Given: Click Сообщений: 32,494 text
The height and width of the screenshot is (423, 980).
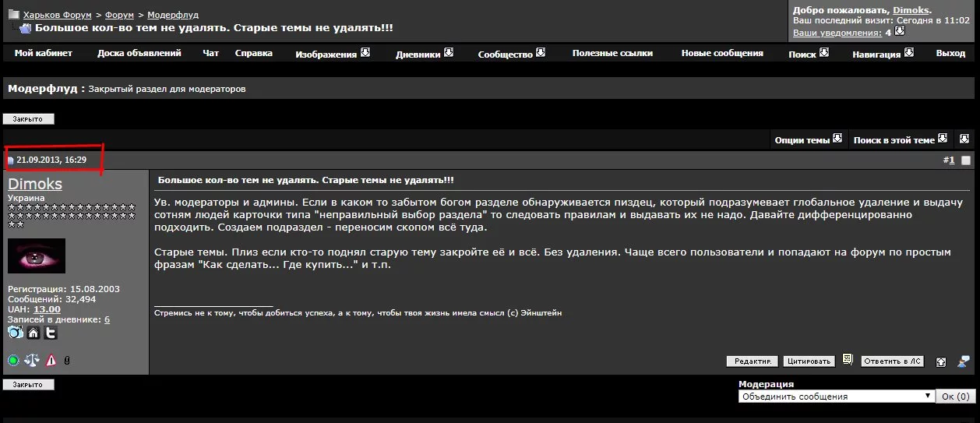Looking at the screenshot, I should pyautogui.click(x=52, y=299).
